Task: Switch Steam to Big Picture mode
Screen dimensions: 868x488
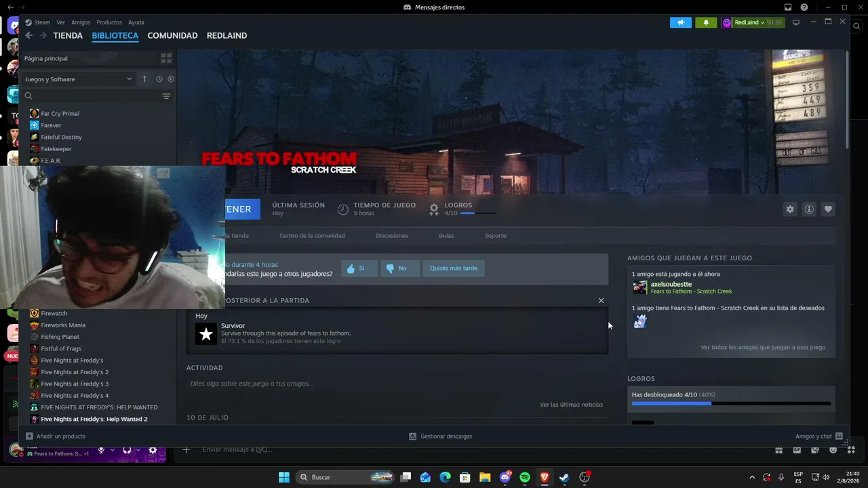Action: (x=796, y=22)
